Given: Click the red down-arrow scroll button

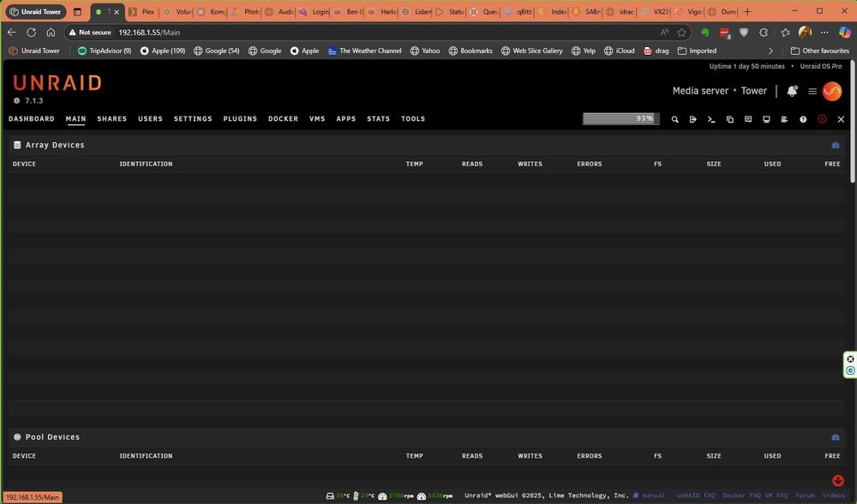Looking at the screenshot, I should tap(838, 481).
